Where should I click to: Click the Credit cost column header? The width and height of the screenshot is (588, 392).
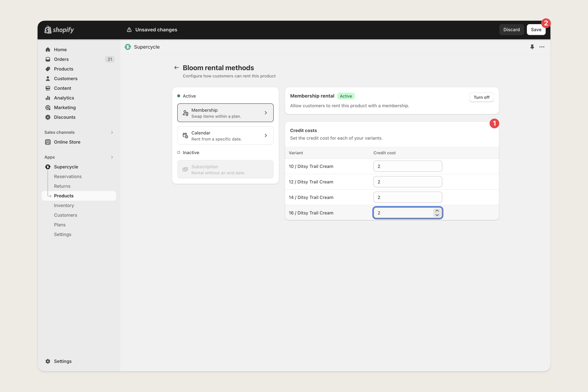pyautogui.click(x=384, y=153)
